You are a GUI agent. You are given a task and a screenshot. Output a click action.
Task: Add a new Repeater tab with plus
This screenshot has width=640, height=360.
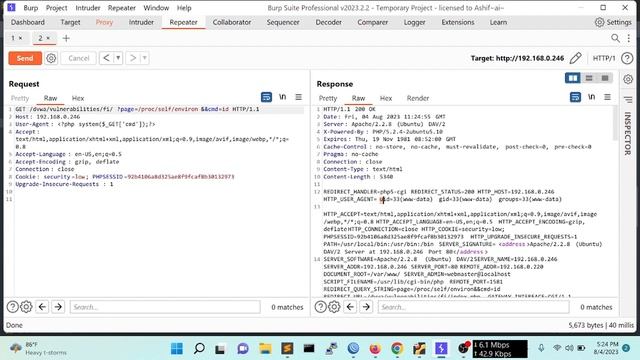[66, 38]
